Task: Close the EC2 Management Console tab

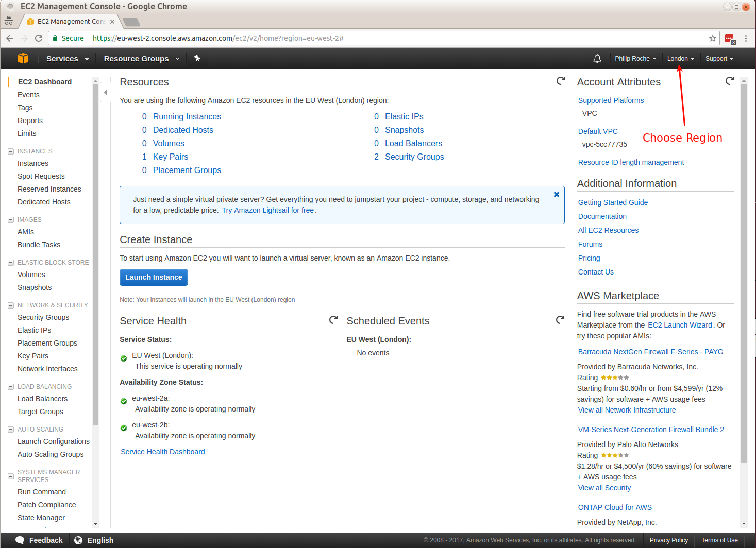Action: pos(112,22)
